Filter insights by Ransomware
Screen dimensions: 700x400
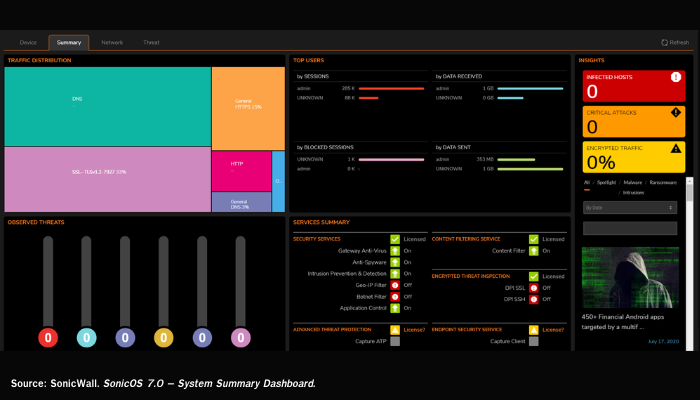pyautogui.click(x=663, y=182)
